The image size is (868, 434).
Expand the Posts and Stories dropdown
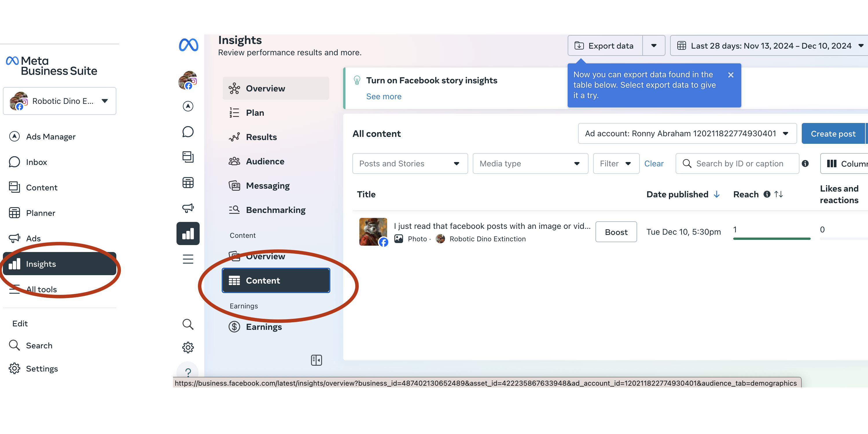(x=410, y=164)
